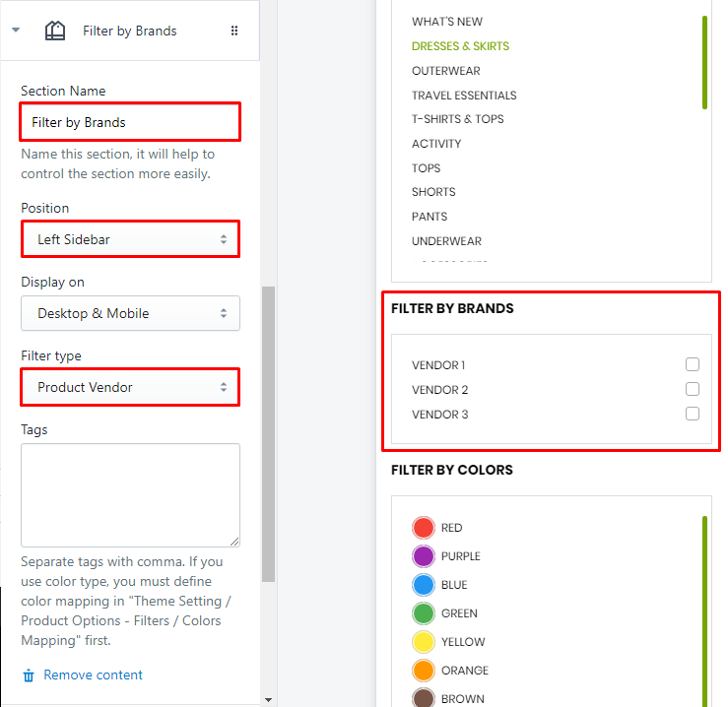Select the red color swatch

pos(424,528)
